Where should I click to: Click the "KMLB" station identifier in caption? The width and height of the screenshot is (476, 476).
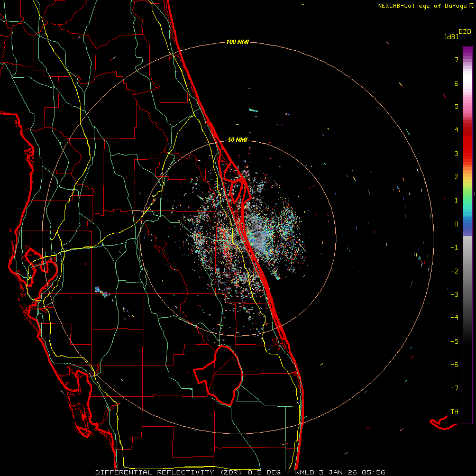click(x=305, y=472)
